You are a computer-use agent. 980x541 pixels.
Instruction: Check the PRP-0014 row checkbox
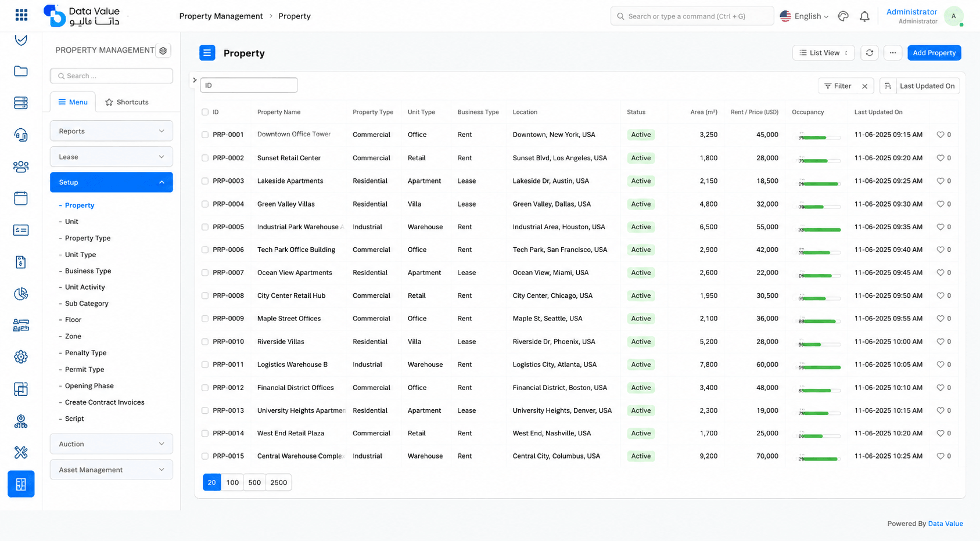(205, 434)
